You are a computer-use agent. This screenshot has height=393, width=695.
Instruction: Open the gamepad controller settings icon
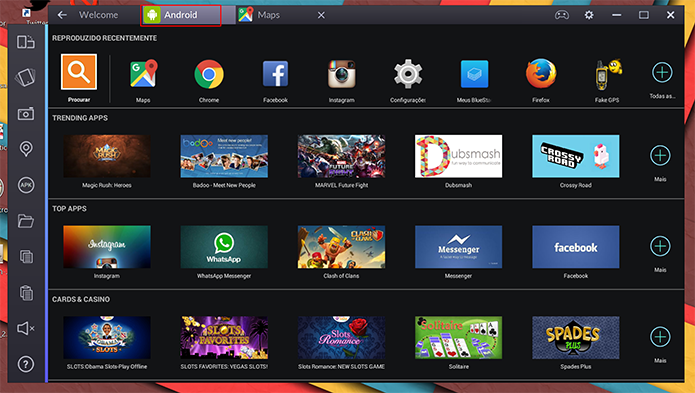[562, 15]
